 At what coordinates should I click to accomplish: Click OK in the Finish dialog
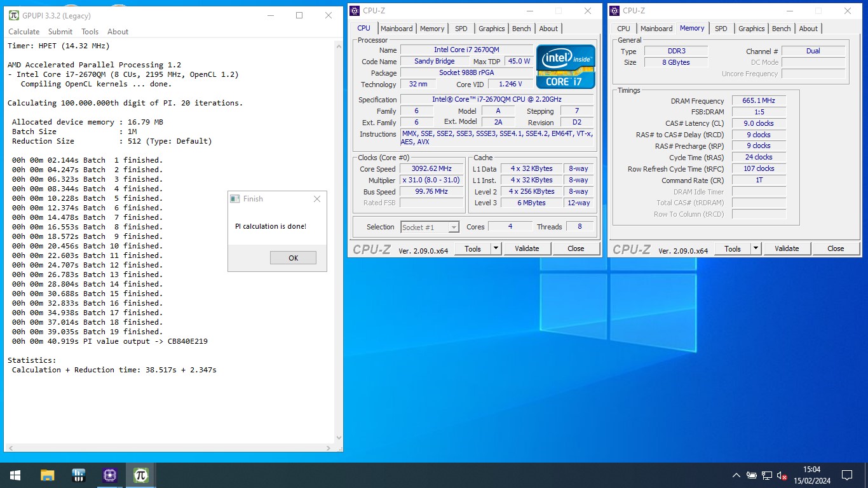click(x=293, y=258)
